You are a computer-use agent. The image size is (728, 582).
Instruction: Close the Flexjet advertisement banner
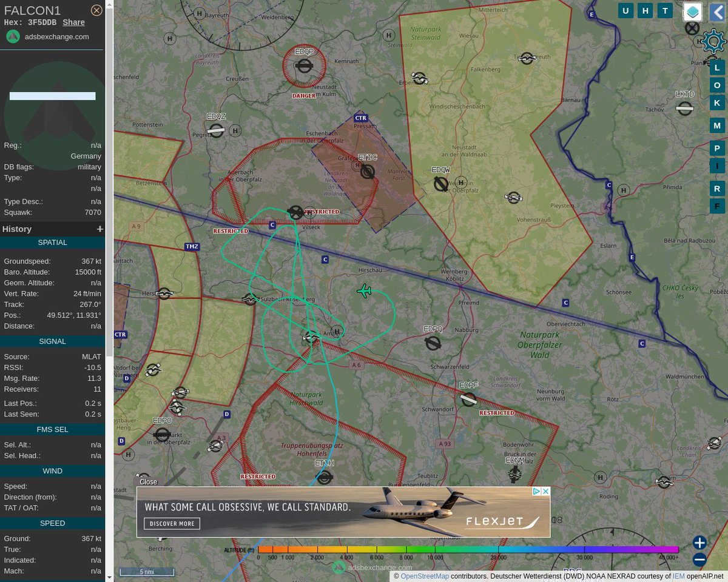[149, 481]
